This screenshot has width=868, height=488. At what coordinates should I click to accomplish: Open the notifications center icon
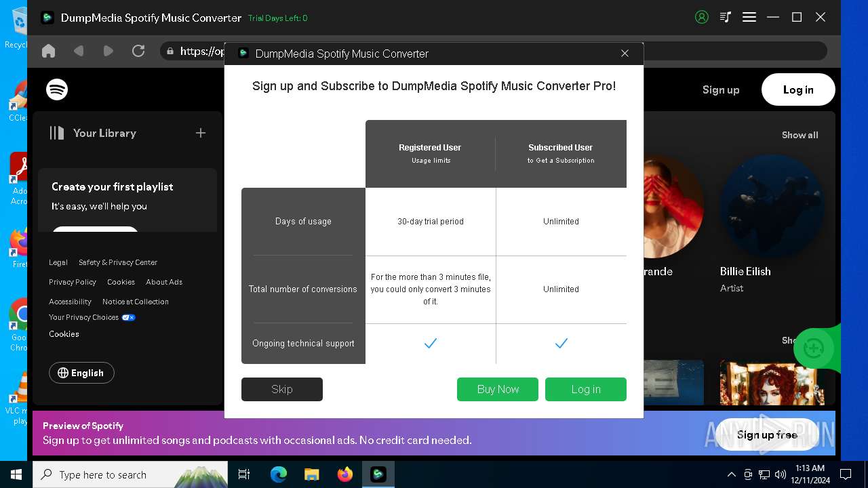(x=846, y=474)
